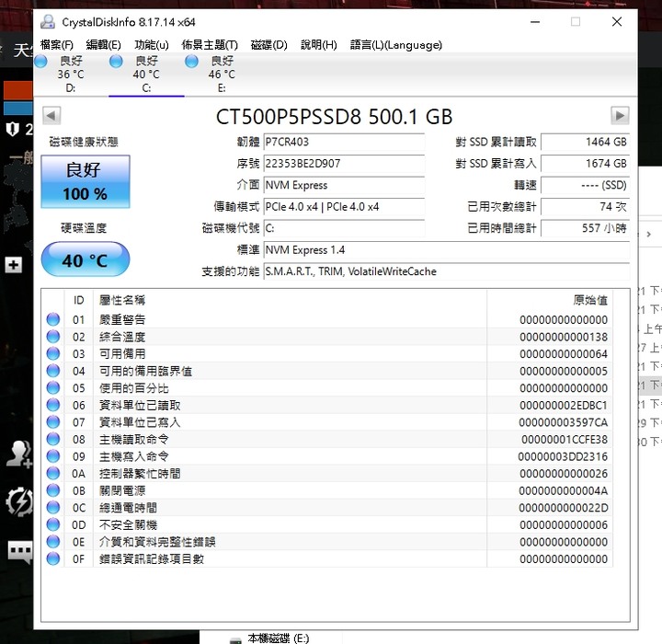
Task: Click raw value 0000000000138 for 綜合溫度
Action: (564, 337)
